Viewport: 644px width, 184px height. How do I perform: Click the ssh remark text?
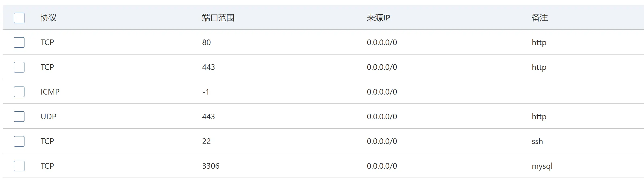click(x=537, y=141)
